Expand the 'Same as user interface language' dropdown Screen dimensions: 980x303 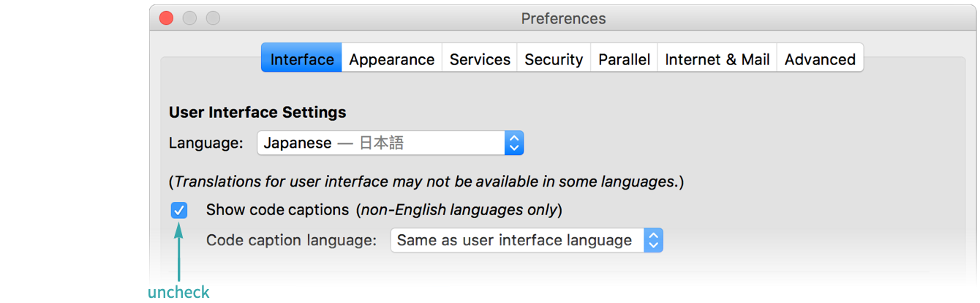point(516,240)
